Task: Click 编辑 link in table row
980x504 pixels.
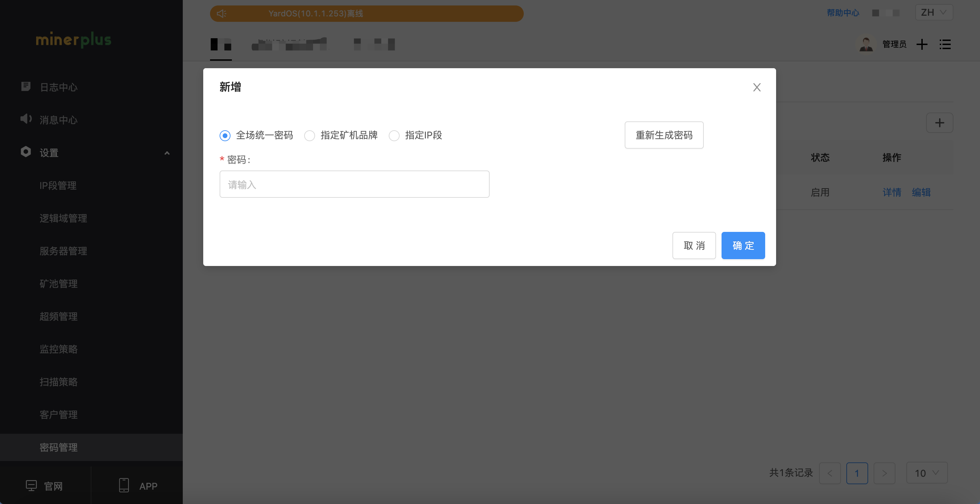Action: (x=921, y=192)
